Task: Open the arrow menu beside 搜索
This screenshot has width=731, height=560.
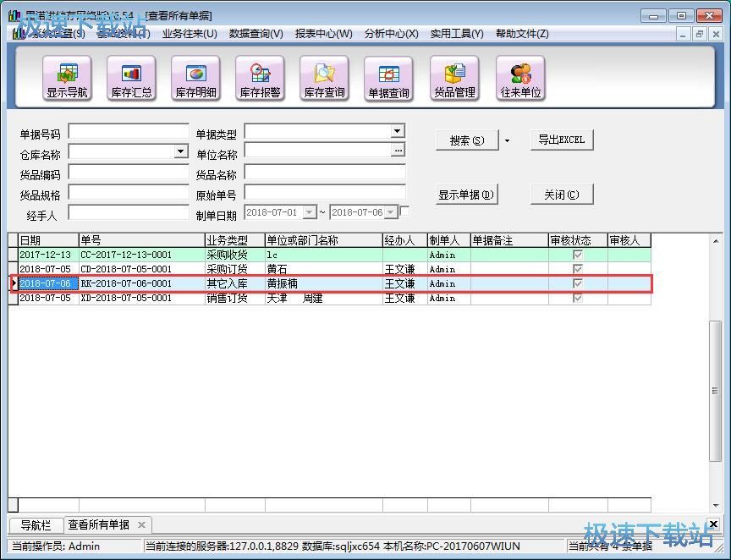Action: pos(508,140)
